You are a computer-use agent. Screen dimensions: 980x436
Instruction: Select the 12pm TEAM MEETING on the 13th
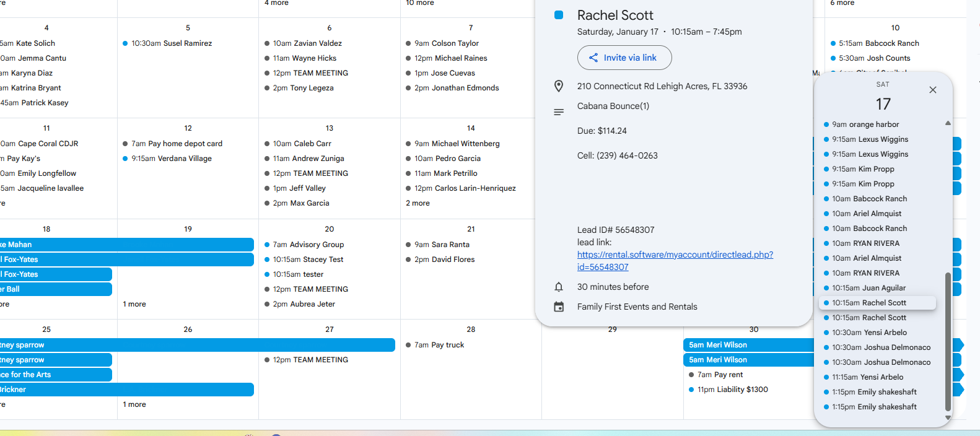click(310, 173)
